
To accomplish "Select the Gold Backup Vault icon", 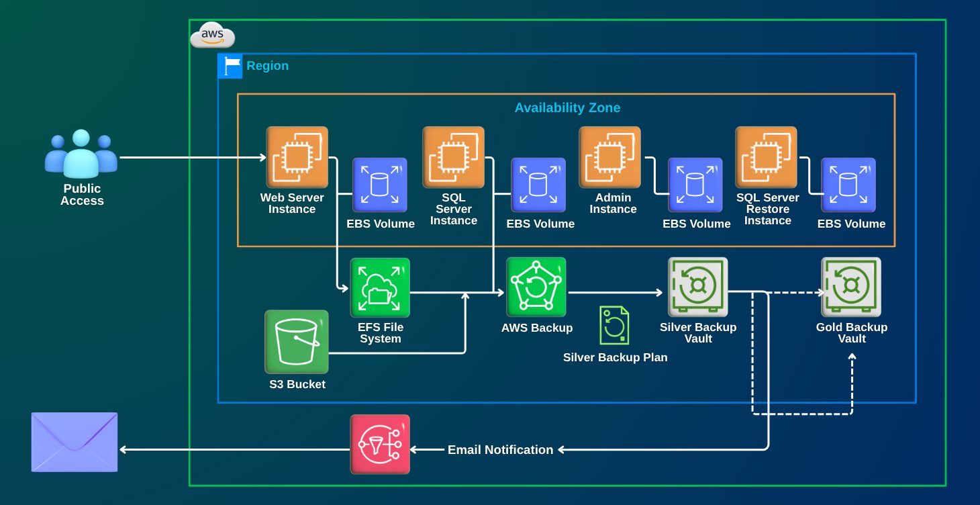I will 851,287.
